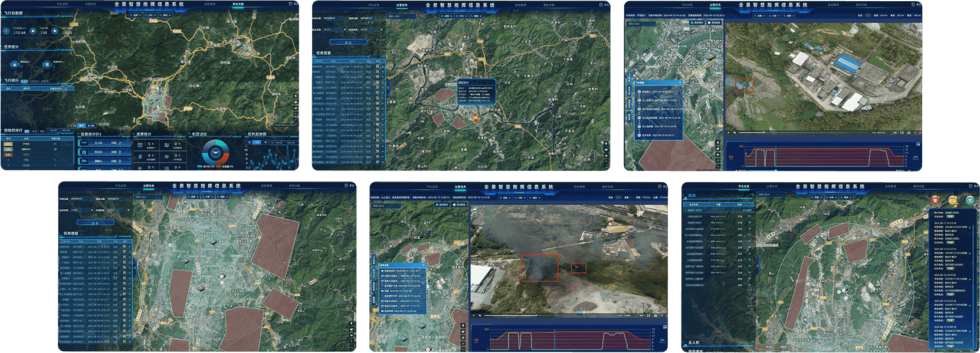Select the 飞行总数据 panel heading
Image resolution: width=980 pixels, height=353 pixels.
pos(13,13)
